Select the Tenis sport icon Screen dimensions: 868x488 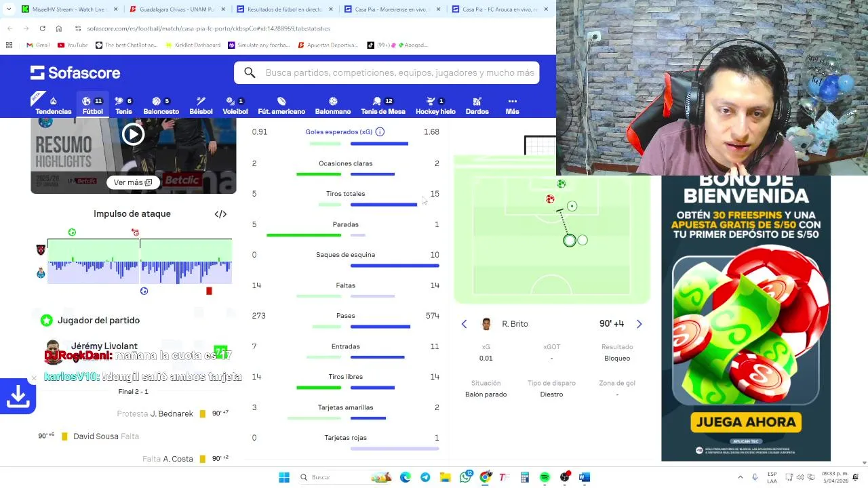pyautogui.click(x=123, y=105)
